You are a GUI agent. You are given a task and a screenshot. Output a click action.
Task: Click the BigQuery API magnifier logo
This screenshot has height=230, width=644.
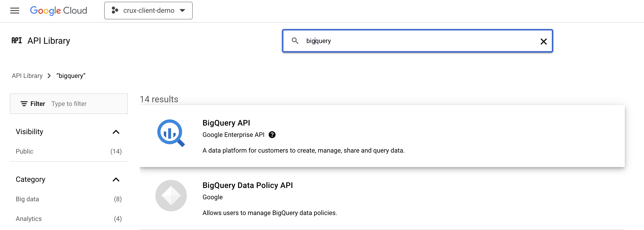click(x=171, y=133)
